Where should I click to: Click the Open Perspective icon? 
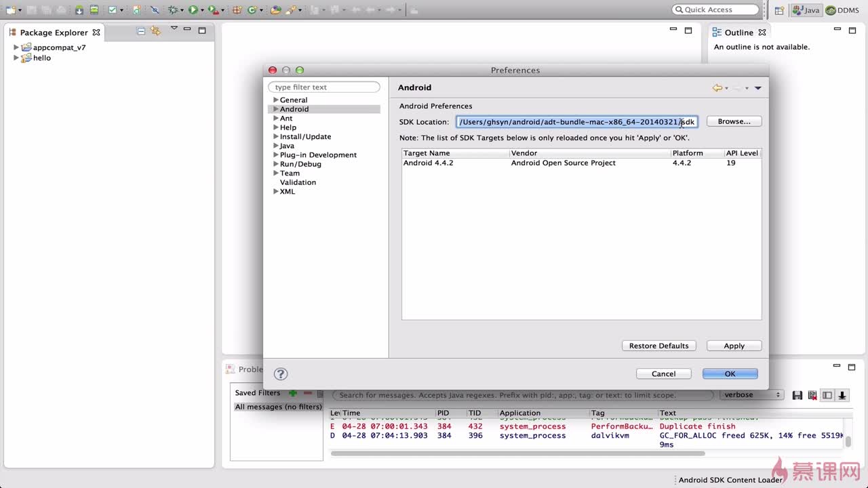pos(779,10)
